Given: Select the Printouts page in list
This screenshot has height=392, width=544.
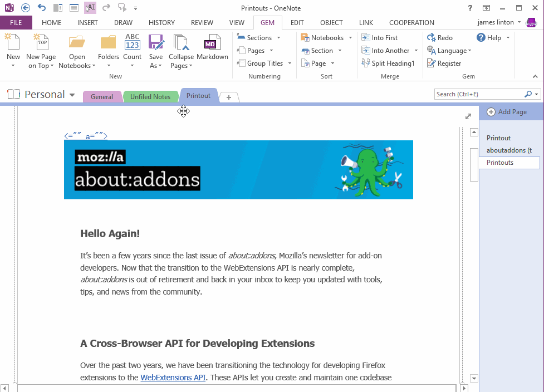Looking at the screenshot, I should tap(509, 163).
